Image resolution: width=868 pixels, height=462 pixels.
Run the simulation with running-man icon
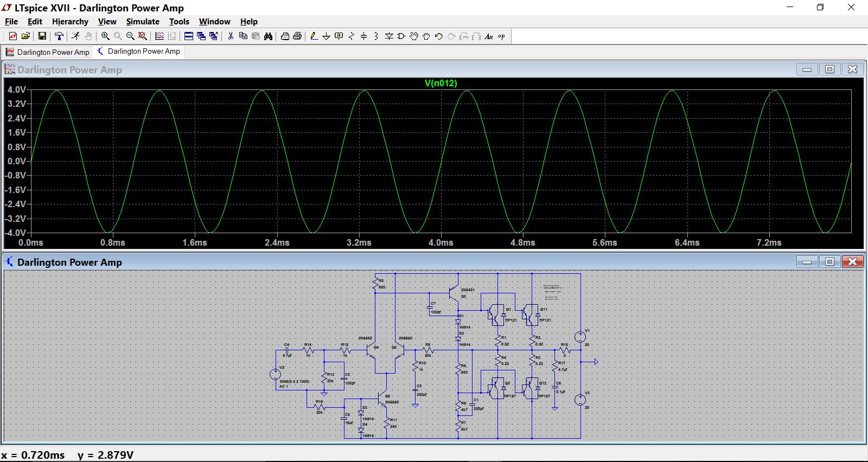tap(75, 36)
